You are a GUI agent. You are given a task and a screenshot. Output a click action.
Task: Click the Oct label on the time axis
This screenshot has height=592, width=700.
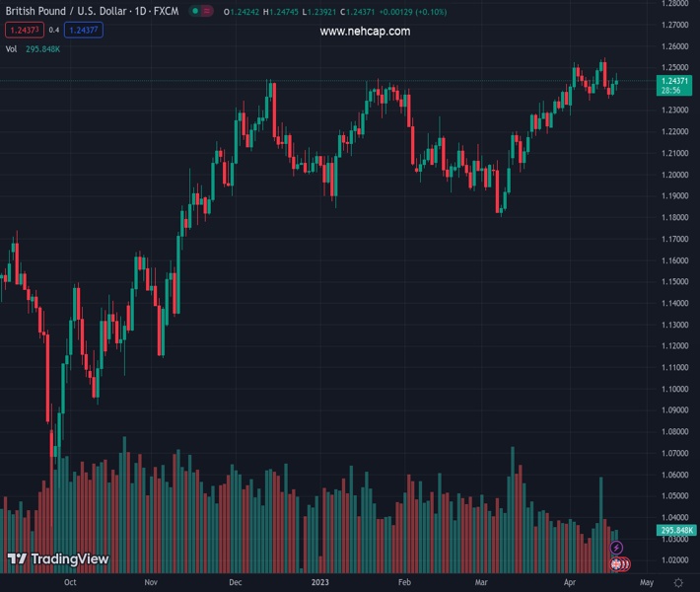tap(70, 583)
